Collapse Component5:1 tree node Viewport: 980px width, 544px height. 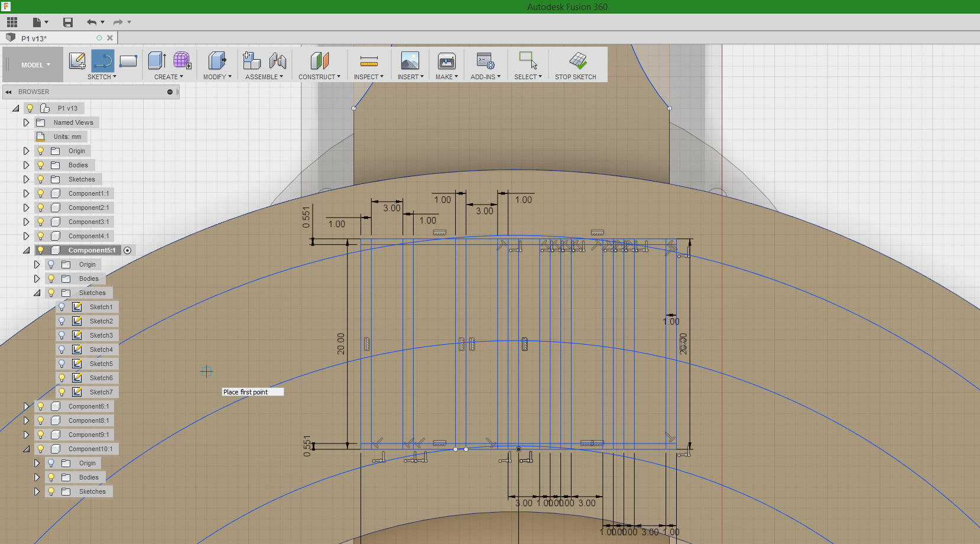pos(26,250)
